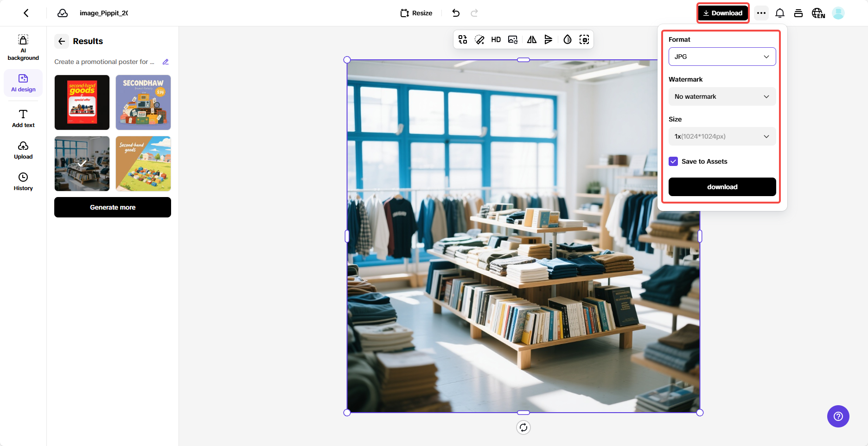868x446 pixels.
Task: Click the first icon in the floating image toolbar
Action: [x=463, y=39]
